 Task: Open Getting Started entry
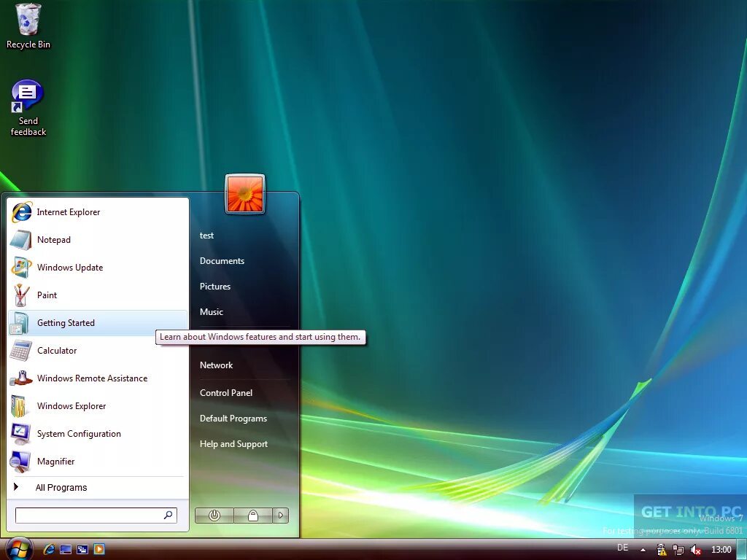tap(98, 323)
